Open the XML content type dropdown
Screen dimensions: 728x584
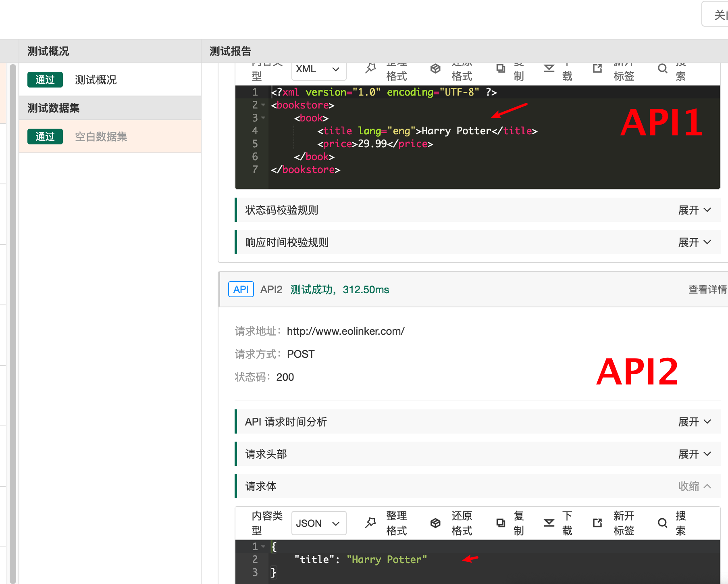pos(318,69)
